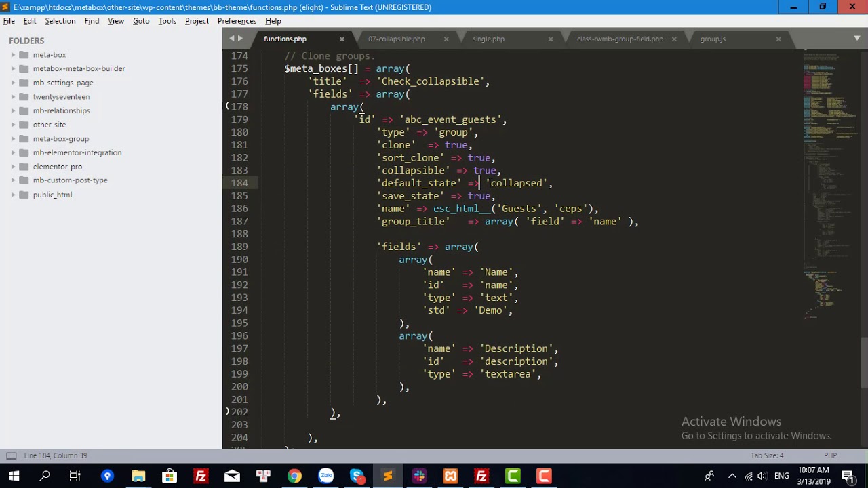Screen dimensions: 868x488
Task: Toggle the sidebar using the status bar icon
Action: 12,455
